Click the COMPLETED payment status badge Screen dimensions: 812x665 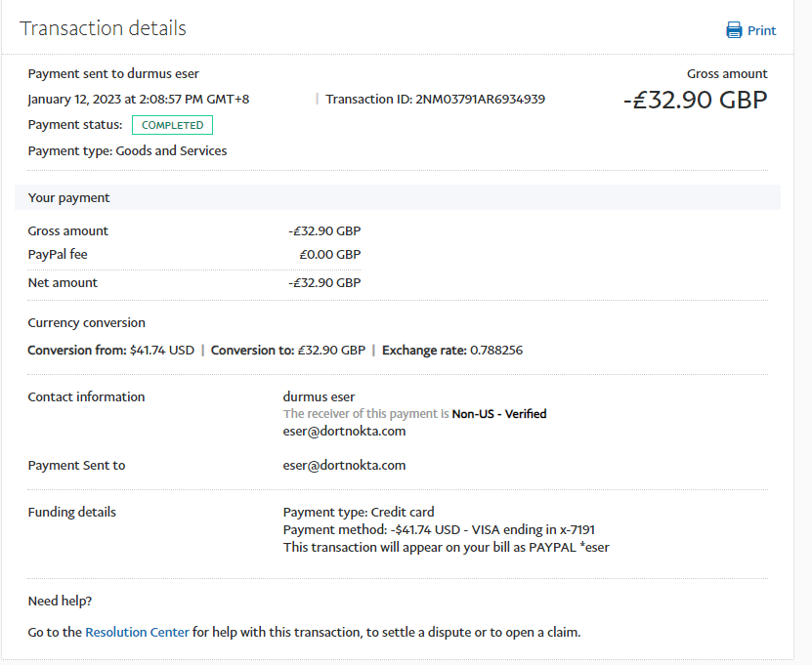tap(172, 125)
